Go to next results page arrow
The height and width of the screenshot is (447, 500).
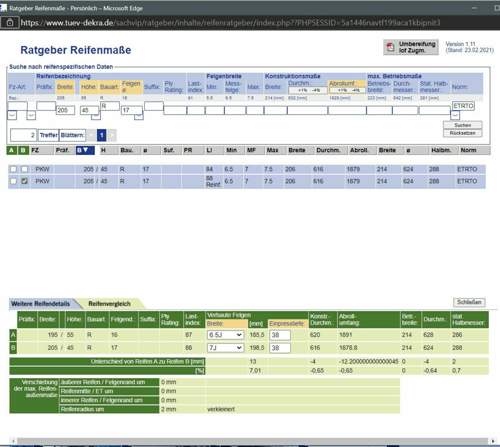click(112, 135)
